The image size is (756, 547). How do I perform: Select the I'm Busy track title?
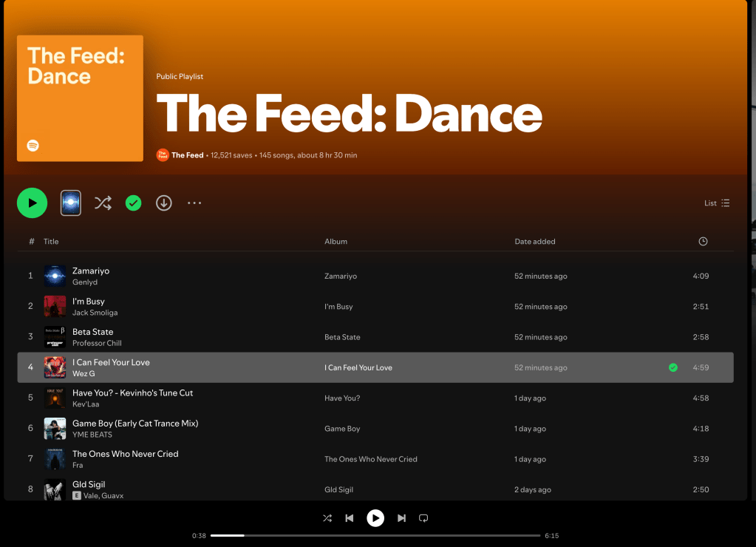(x=88, y=301)
